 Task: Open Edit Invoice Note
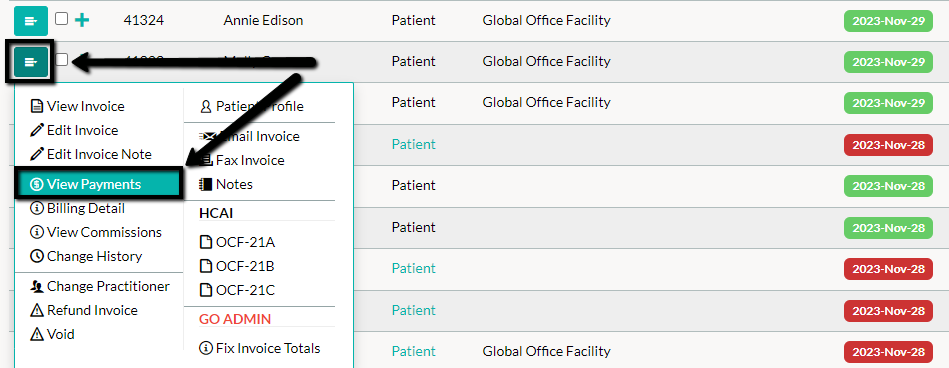91,154
